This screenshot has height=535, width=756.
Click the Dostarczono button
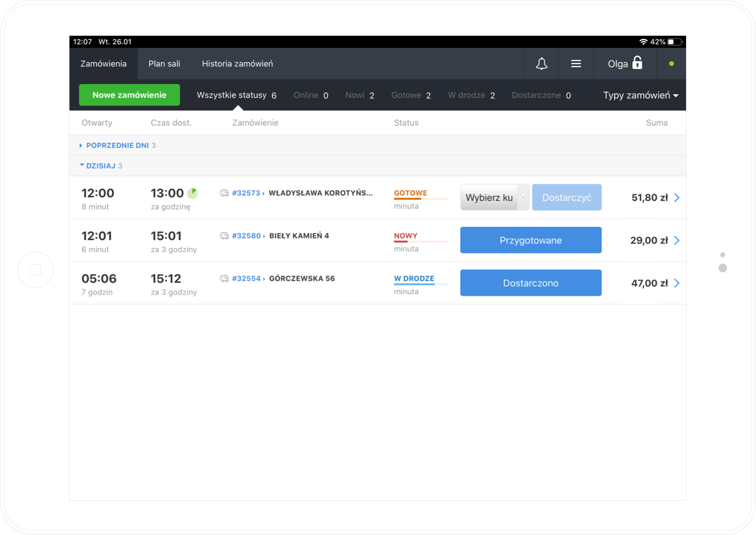pyautogui.click(x=531, y=283)
